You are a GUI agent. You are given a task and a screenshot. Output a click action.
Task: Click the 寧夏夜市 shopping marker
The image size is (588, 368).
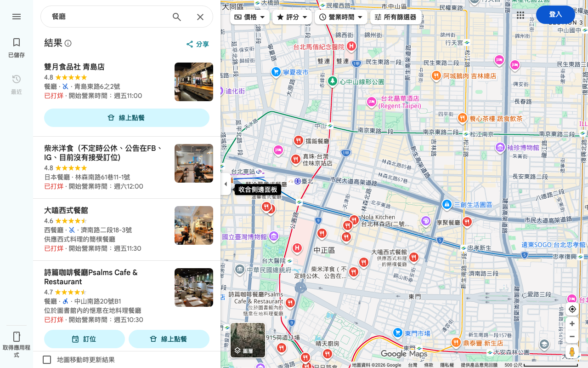pos(276,72)
